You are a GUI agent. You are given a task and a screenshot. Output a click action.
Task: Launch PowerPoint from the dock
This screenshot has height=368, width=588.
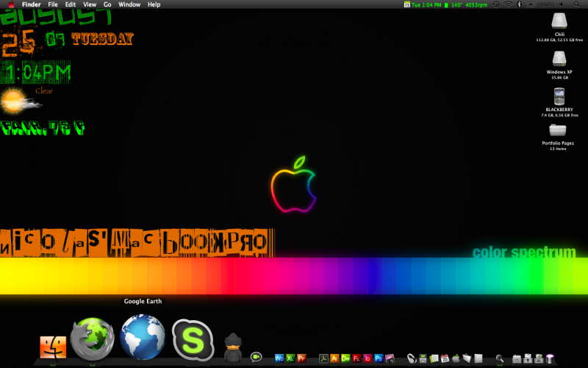pos(301,358)
